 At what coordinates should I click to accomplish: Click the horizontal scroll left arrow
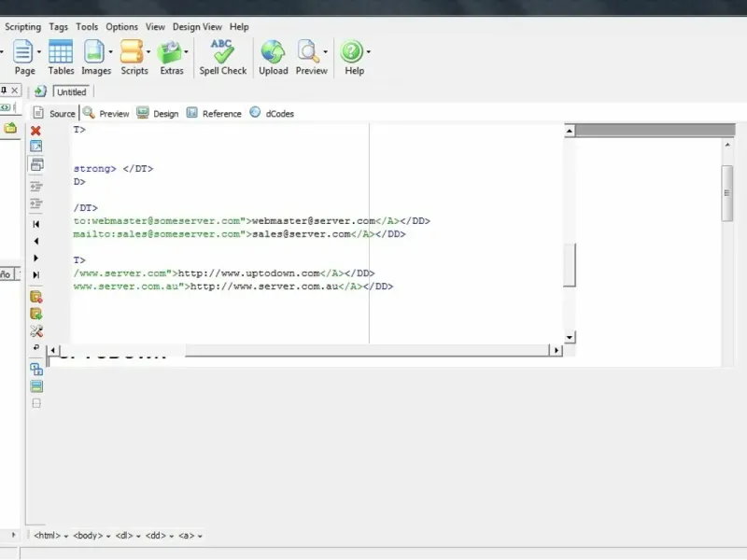coord(53,350)
